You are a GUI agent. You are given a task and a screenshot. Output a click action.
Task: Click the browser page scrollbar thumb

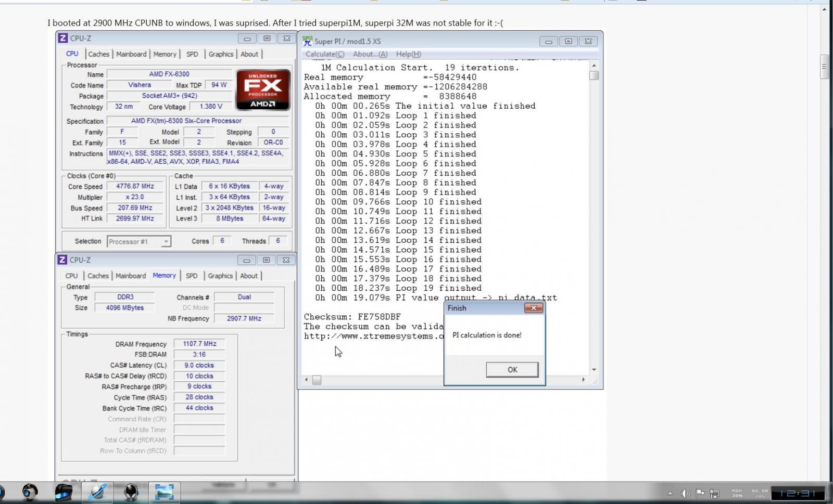824,67
